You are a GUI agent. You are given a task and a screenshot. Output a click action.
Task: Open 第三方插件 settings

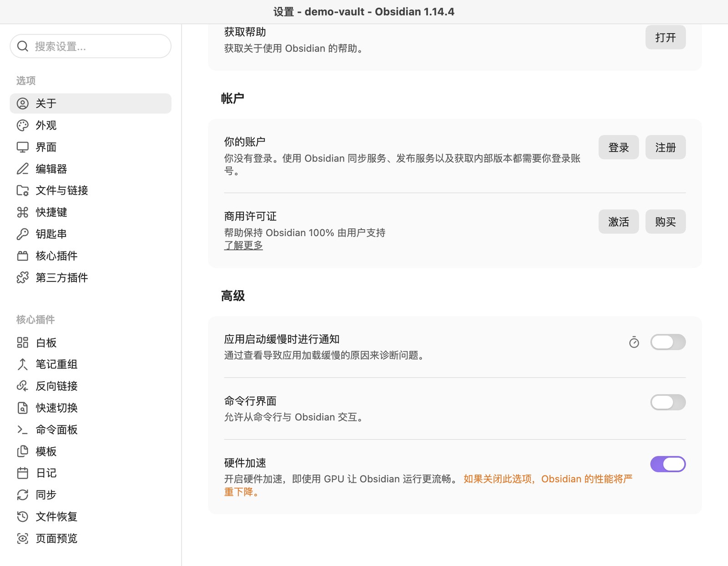click(91, 278)
